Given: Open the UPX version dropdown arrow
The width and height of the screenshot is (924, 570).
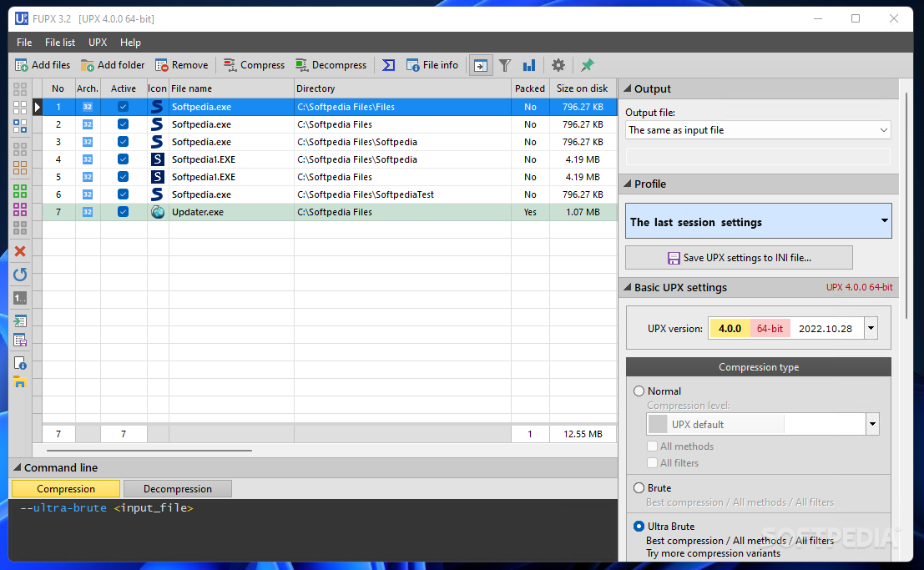Looking at the screenshot, I should (871, 328).
